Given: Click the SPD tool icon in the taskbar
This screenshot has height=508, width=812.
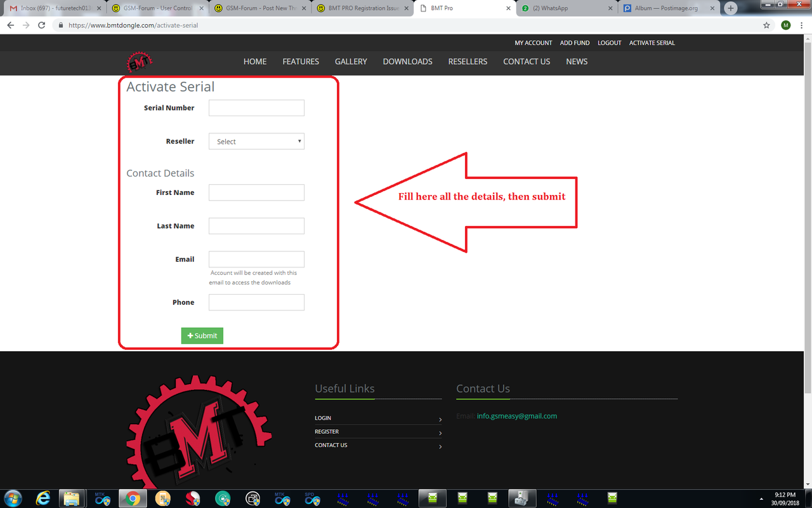Looking at the screenshot, I should (x=311, y=498).
